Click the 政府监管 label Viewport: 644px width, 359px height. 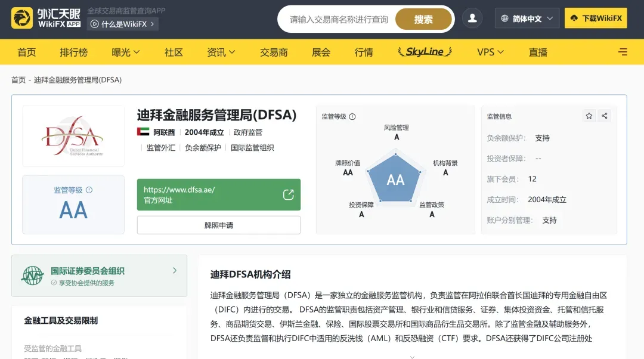point(248,132)
